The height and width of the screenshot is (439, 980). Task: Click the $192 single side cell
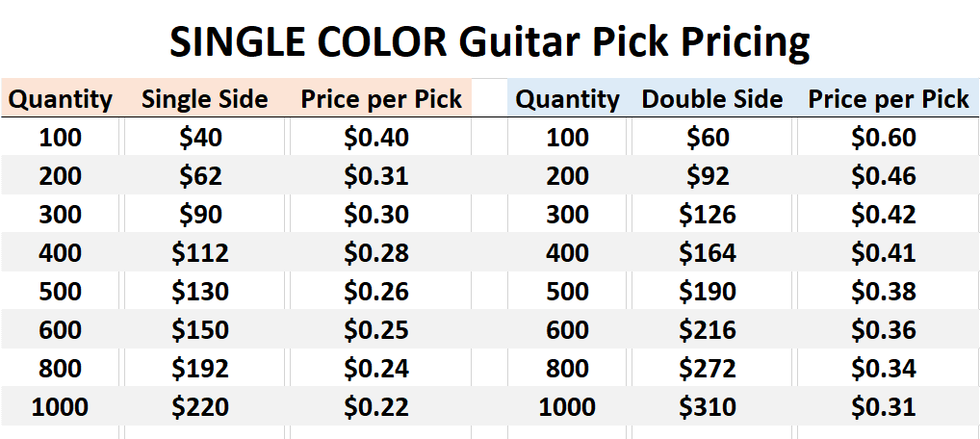click(x=200, y=369)
